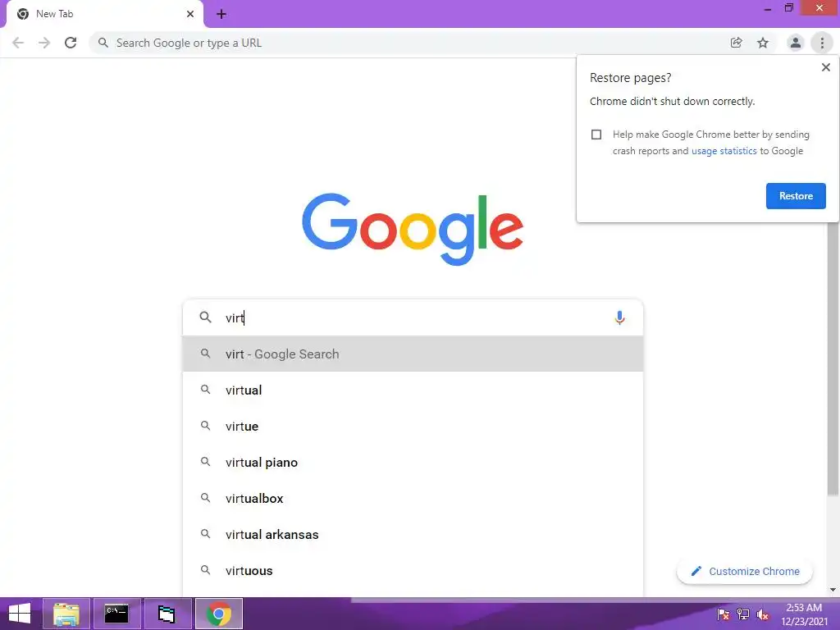840x630 pixels.
Task: Bookmark this tab with the star icon
Action: [x=763, y=43]
